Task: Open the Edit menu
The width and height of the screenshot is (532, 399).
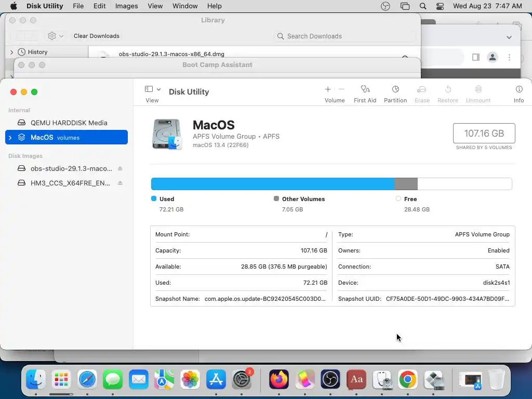Action: (x=99, y=6)
